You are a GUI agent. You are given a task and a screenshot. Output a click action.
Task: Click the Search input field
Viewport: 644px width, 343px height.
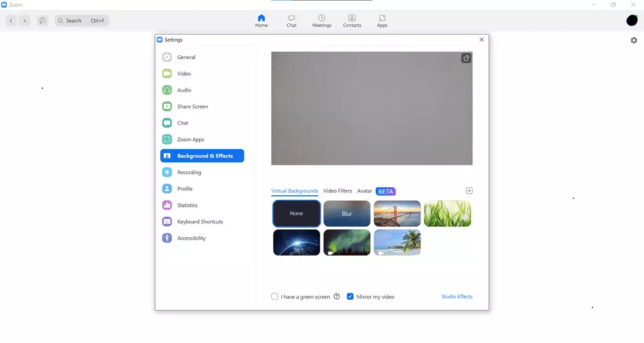(x=81, y=20)
